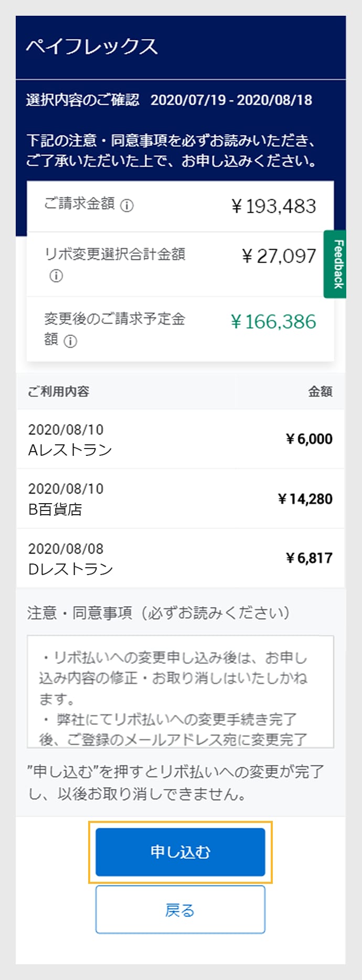Click the ¥193,483 billing amount

273,206
